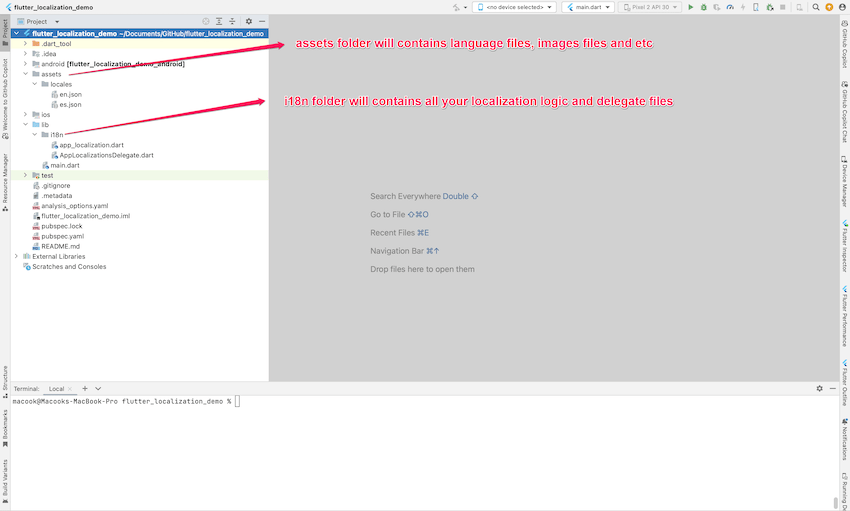Expand the android folder
The height and width of the screenshot is (511, 850).
pos(25,63)
